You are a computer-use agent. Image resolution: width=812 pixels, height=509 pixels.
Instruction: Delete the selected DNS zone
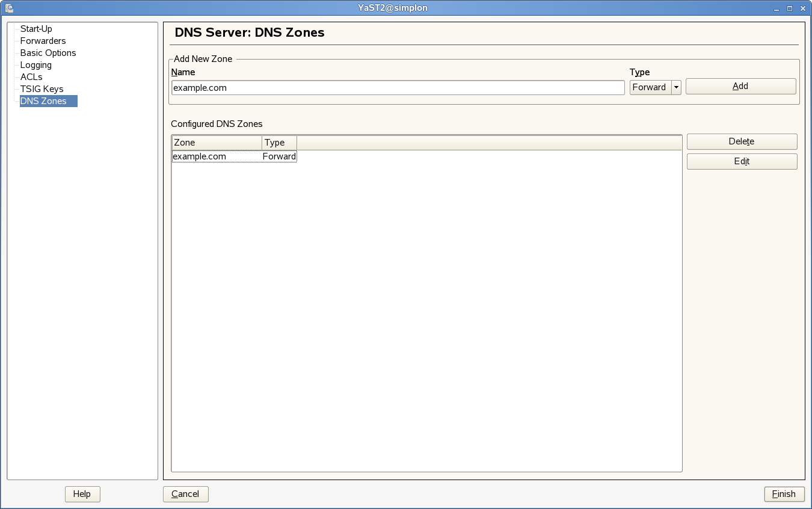[742, 141]
